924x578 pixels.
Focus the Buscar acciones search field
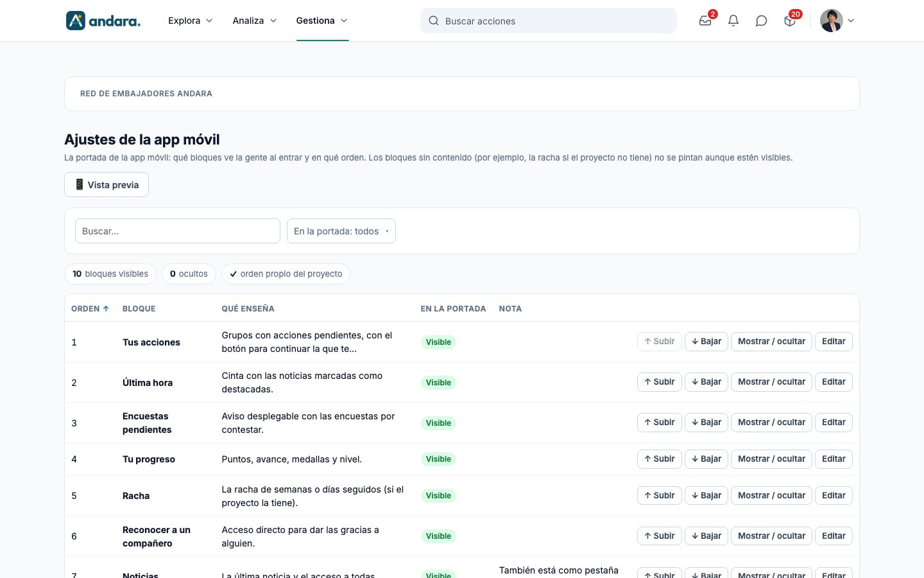click(x=549, y=21)
